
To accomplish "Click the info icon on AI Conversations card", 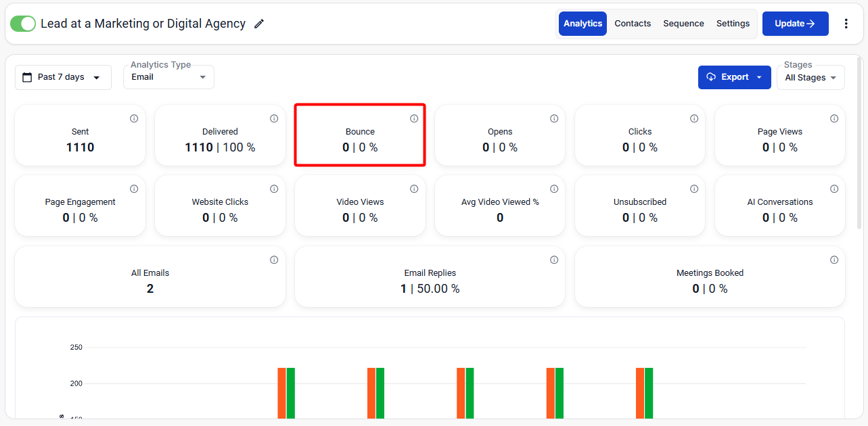I will [x=834, y=189].
